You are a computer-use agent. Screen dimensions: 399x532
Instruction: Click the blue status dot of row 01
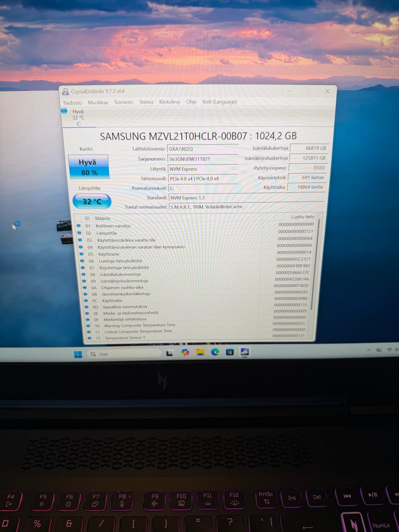pyautogui.click(x=79, y=225)
